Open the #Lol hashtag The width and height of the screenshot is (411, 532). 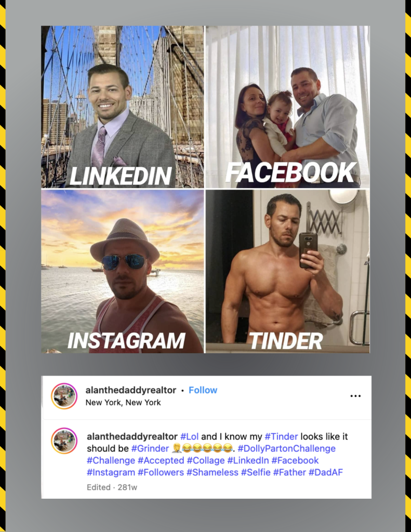click(x=189, y=436)
